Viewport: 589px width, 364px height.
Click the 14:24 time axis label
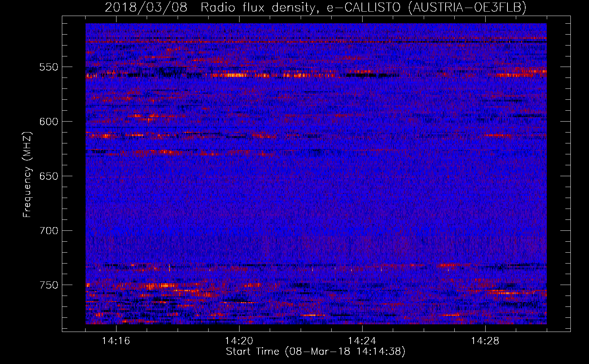[362, 341]
